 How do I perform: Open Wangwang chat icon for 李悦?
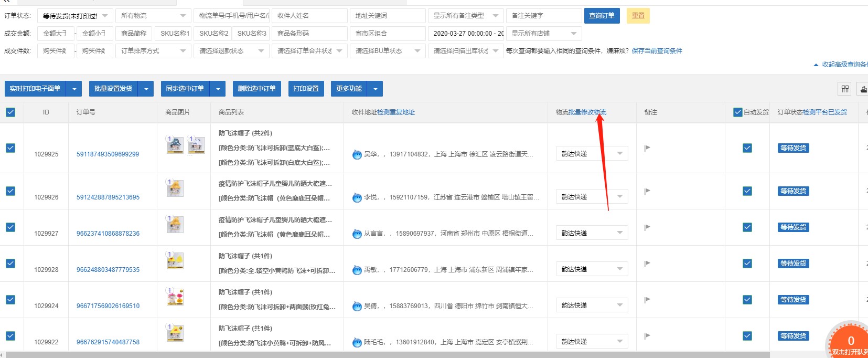357,197
